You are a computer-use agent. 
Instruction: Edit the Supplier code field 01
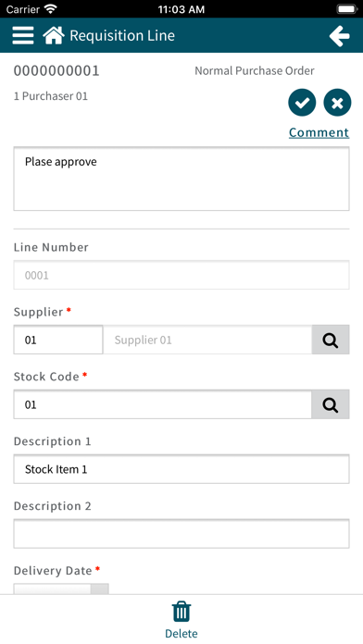pos(58,340)
